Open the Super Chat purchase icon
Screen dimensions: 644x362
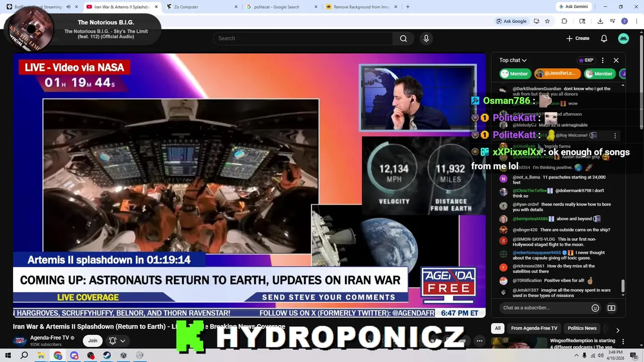(611, 308)
